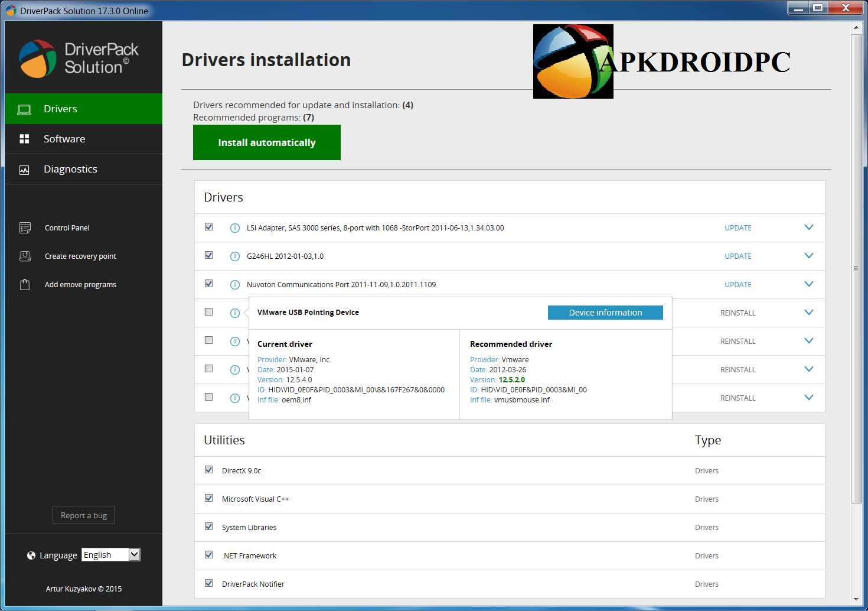This screenshot has height=611, width=868.
Task: Click UPDATE for G246HL driver
Action: click(738, 256)
